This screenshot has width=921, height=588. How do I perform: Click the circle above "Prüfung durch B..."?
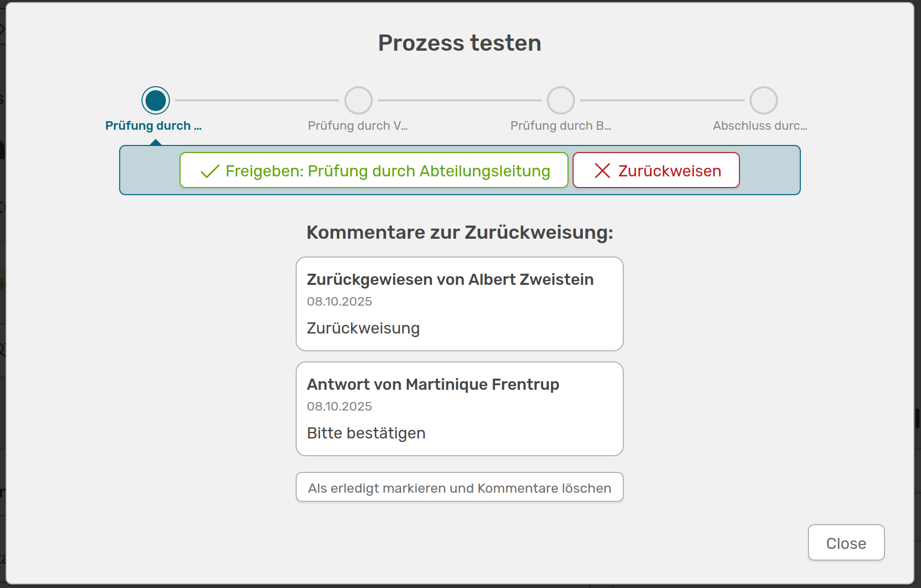pyautogui.click(x=561, y=100)
